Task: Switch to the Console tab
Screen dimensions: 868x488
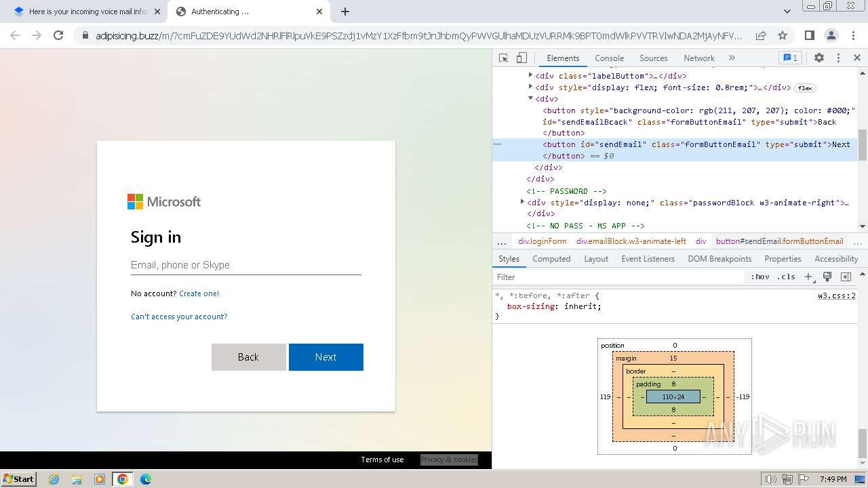Action: coord(610,58)
